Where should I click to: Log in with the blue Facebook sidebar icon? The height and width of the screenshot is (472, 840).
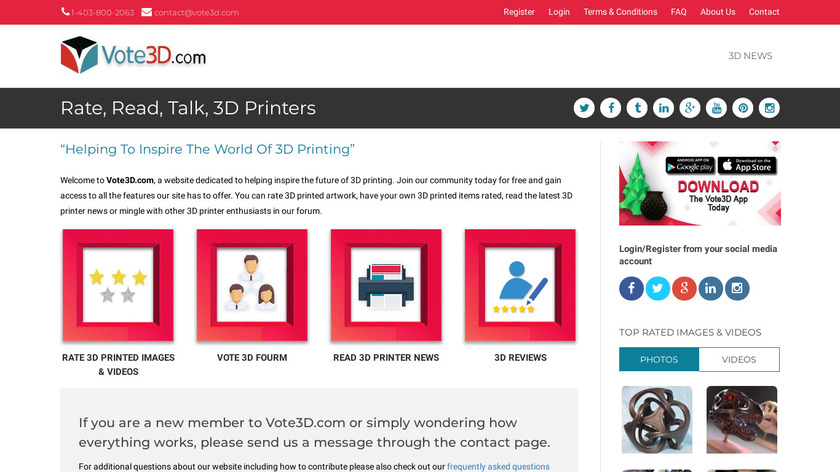pos(632,288)
